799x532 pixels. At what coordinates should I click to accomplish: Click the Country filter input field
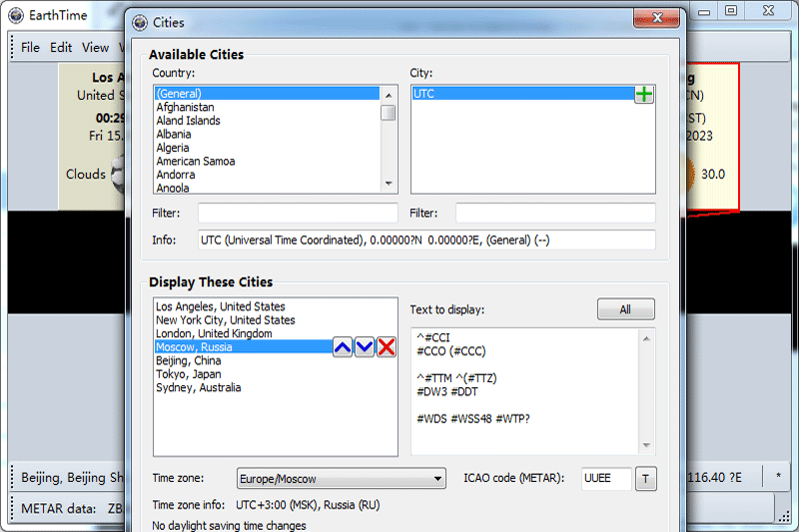pyautogui.click(x=298, y=213)
